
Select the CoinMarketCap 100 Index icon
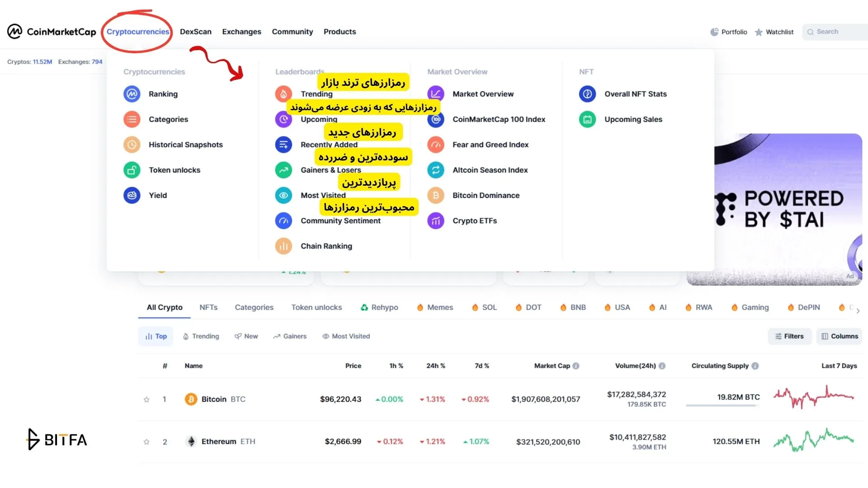(436, 119)
